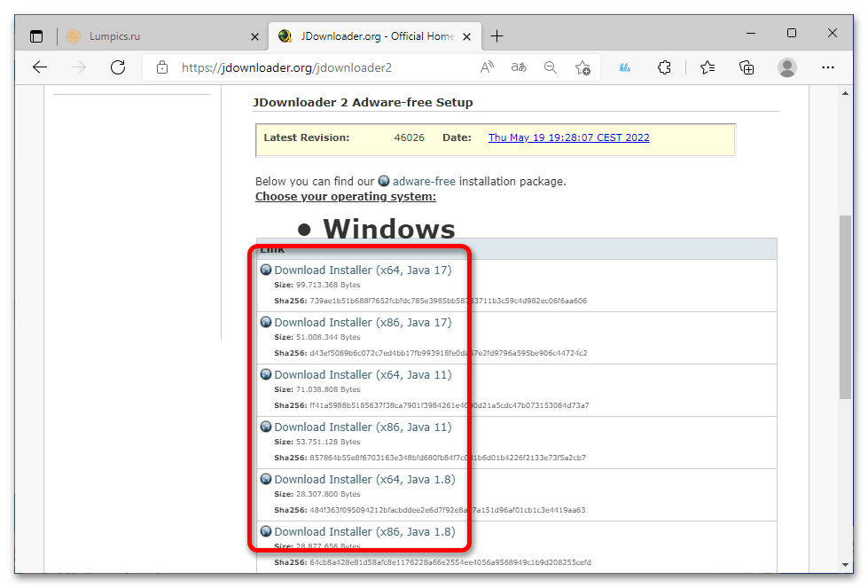
Task: Go back to the previous page
Action: (x=40, y=67)
